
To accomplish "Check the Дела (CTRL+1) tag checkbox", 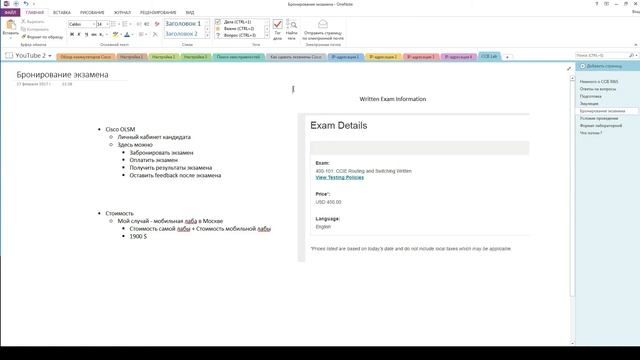I will pyautogui.click(x=218, y=22).
